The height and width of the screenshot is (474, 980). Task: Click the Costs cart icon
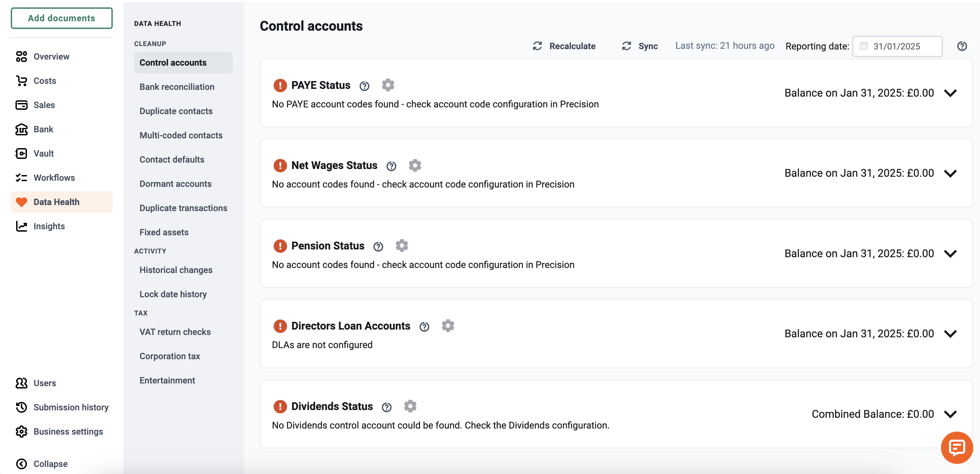pos(21,81)
